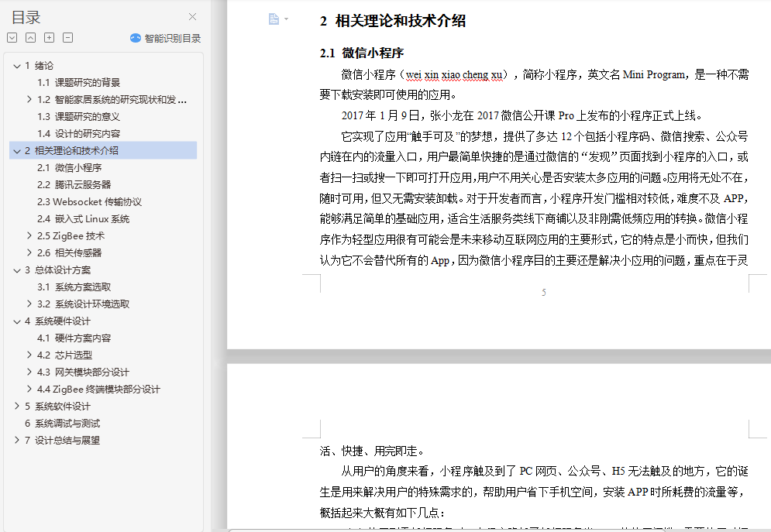
Task: Click page number 5 in footer
Action: click(544, 292)
